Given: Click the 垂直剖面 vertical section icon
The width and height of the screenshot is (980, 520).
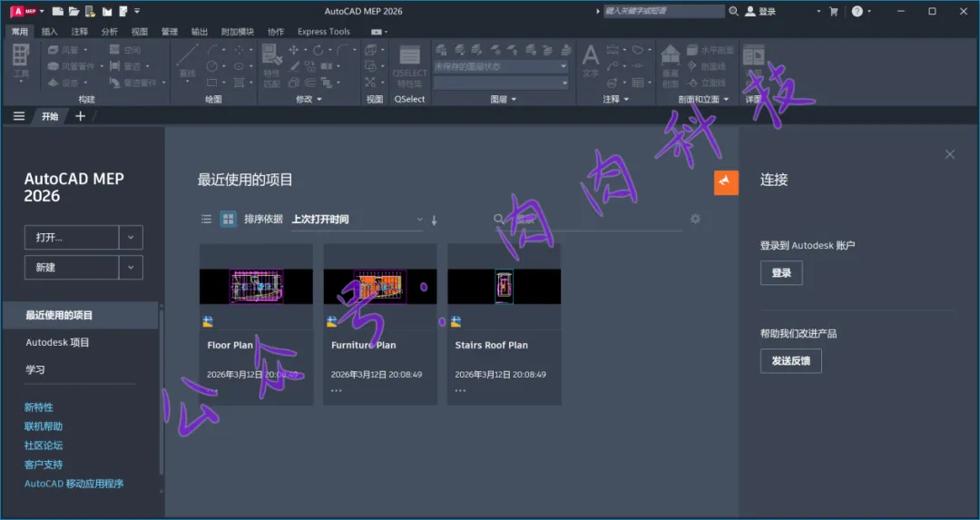Looking at the screenshot, I should coord(671,65).
